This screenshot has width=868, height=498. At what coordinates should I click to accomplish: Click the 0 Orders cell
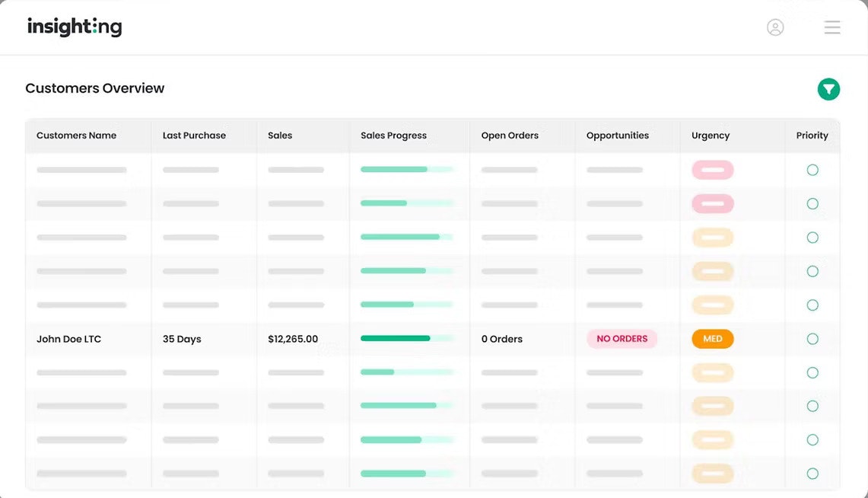point(501,339)
